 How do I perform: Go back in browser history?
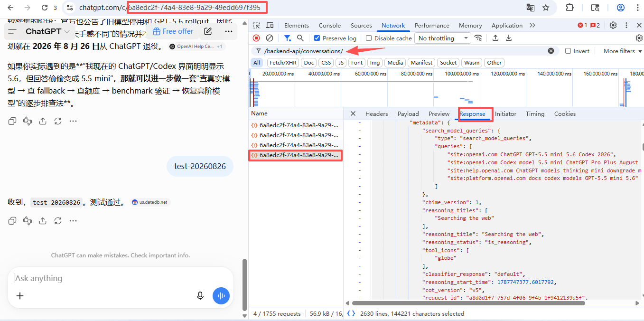click(11, 8)
